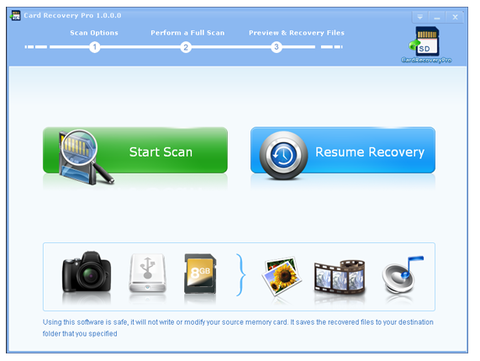Click the Card Recovery Pro 1.0.0.0 title text
The height and width of the screenshot is (361, 480).
(x=72, y=15)
